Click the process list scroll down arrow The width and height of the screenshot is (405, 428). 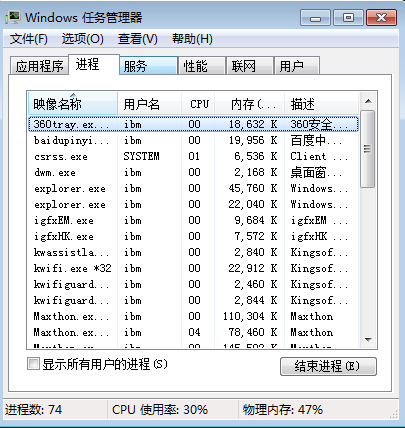(368, 340)
